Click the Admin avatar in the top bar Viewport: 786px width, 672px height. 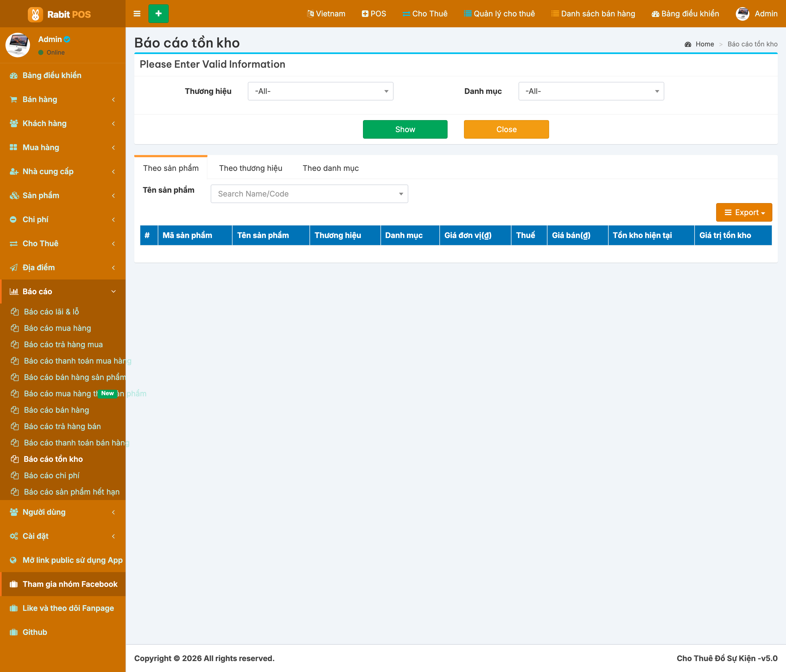tap(742, 14)
